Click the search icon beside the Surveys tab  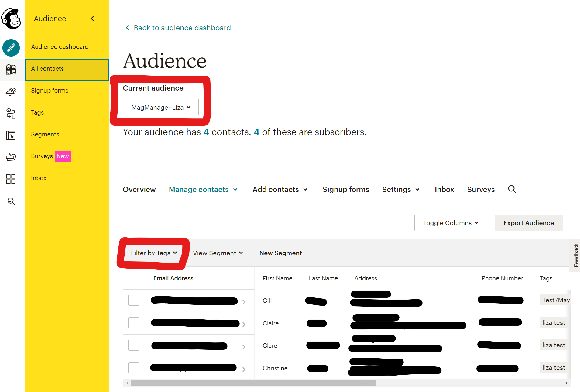pos(512,189)
